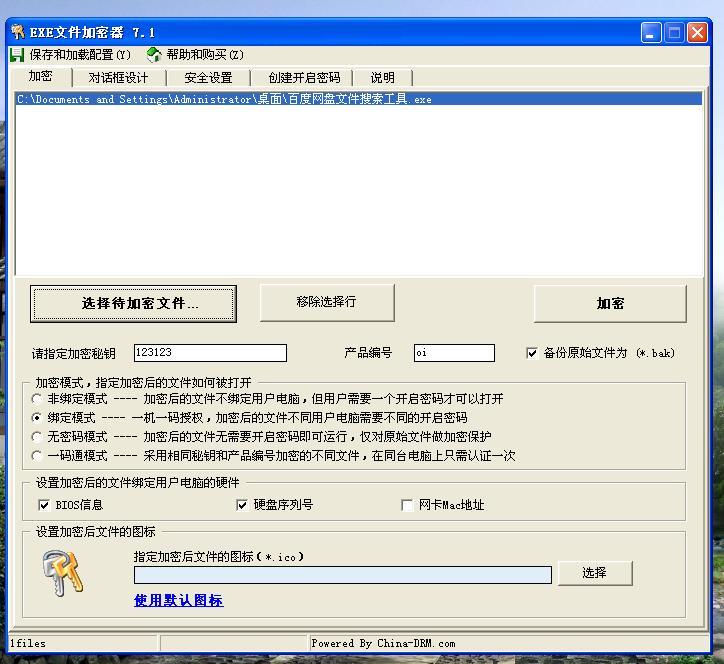Select the 无密码模式 radio button
Screen dimensions: 724x664
tap(37, 436)
